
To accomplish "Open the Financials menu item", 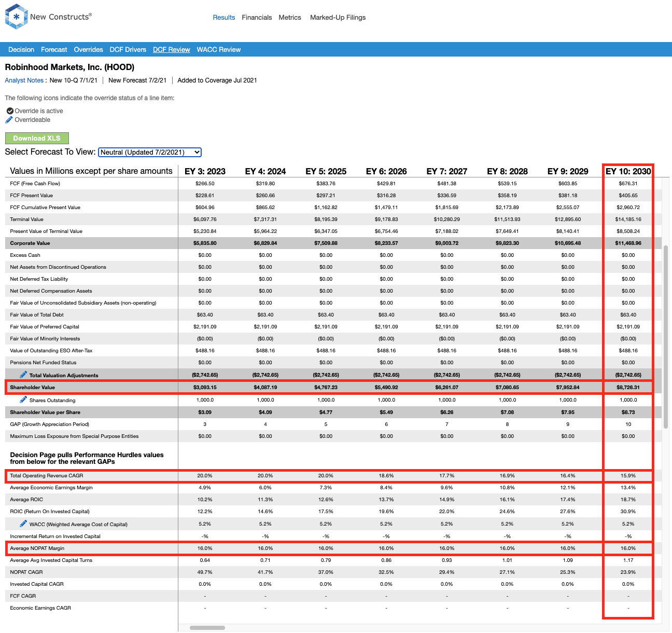I will [257, 18].
